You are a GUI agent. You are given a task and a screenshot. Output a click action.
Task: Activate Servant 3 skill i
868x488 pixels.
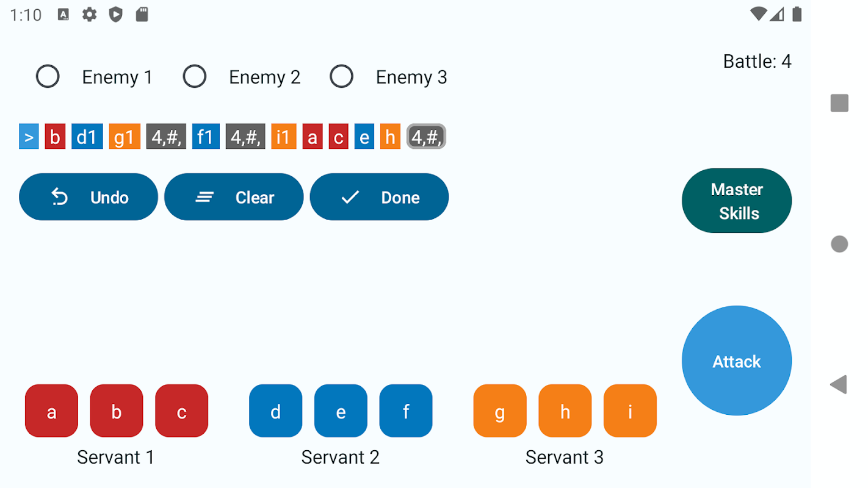630,411
